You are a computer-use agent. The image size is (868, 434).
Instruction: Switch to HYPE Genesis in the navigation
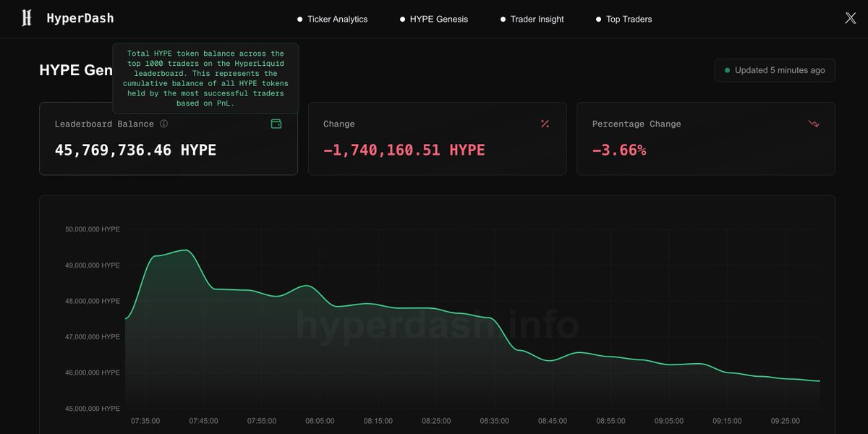439,19
